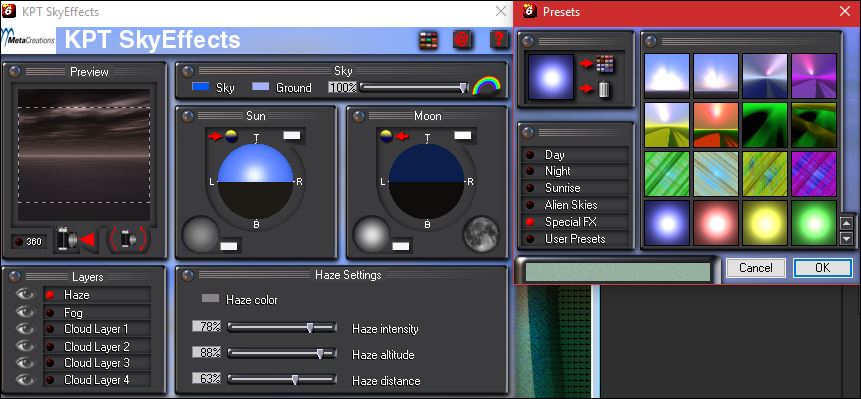Toggle Cloud Layer 3 visibility eye

click(x=25, y=363)
